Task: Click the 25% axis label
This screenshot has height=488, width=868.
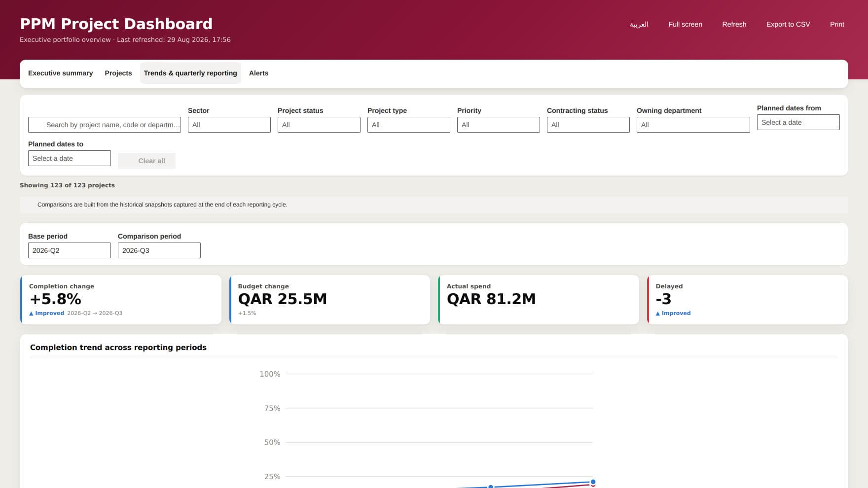Action: (272, 476)
